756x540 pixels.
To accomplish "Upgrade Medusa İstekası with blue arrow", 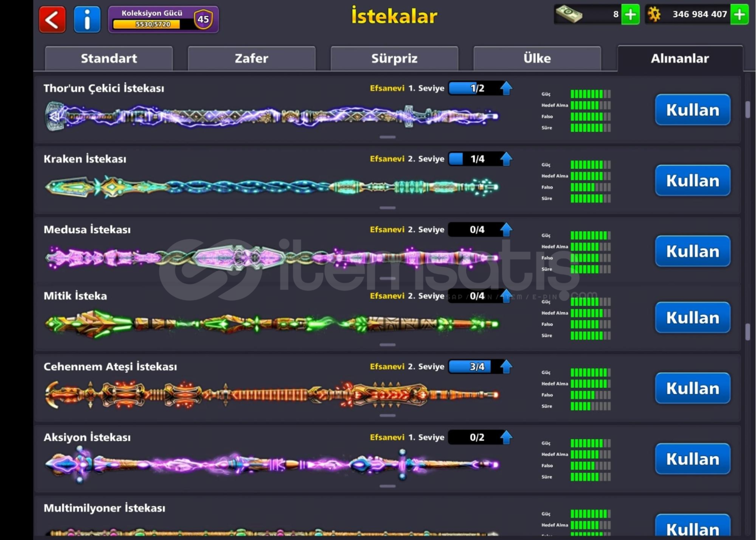I will pyautogui.click(x=506, y=229).
